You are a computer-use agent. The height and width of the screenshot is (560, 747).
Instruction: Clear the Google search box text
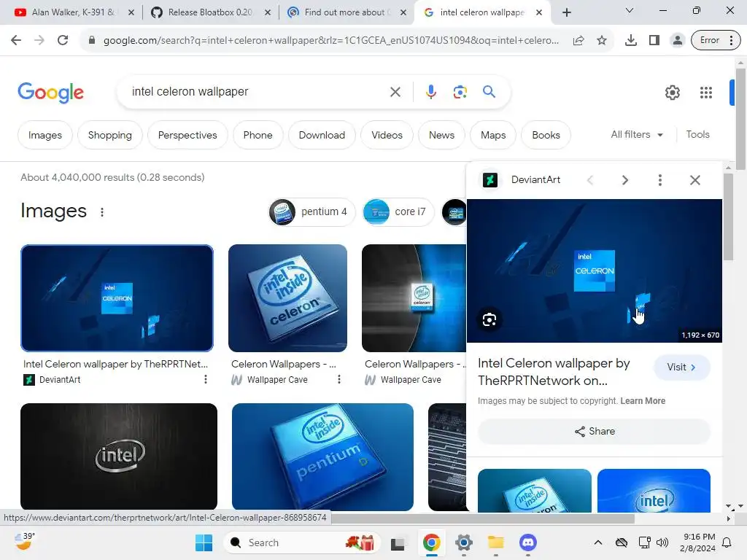pyautogui.click(x=395, y=92)
